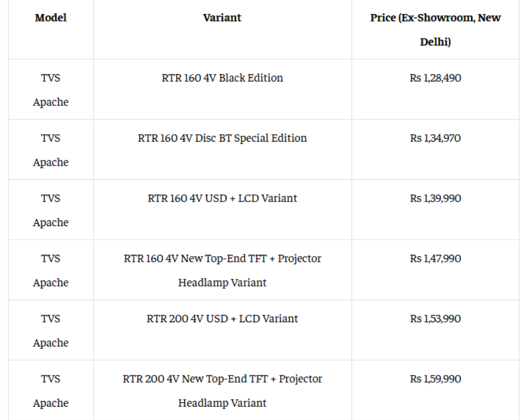Click the Rs 1,39,990 price cell

(435, 198)
